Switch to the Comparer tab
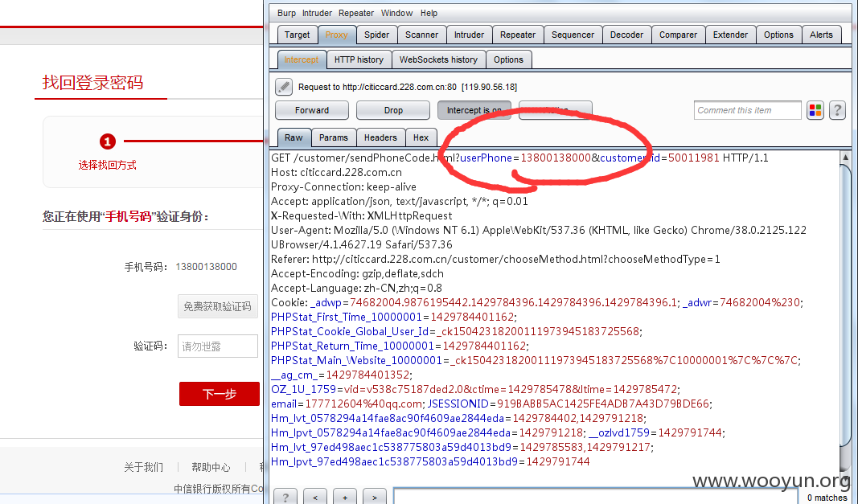858x504 pixels. 678,35
